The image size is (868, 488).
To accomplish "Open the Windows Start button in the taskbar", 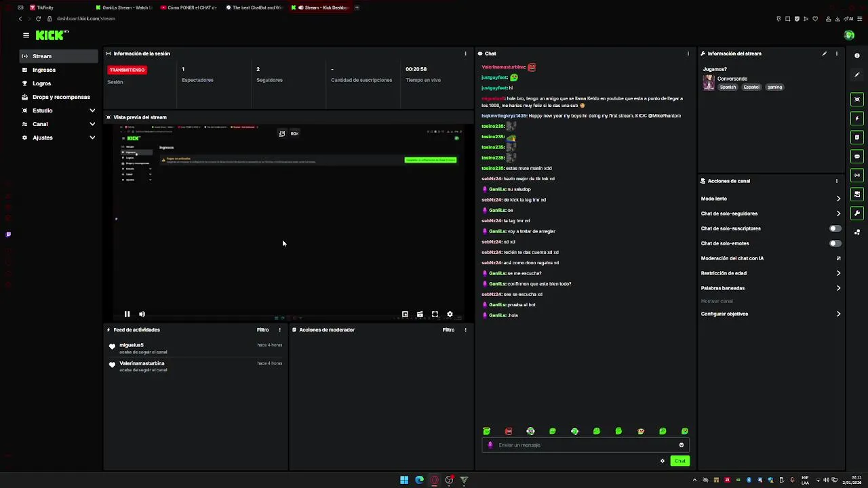I will pos(404,480).
